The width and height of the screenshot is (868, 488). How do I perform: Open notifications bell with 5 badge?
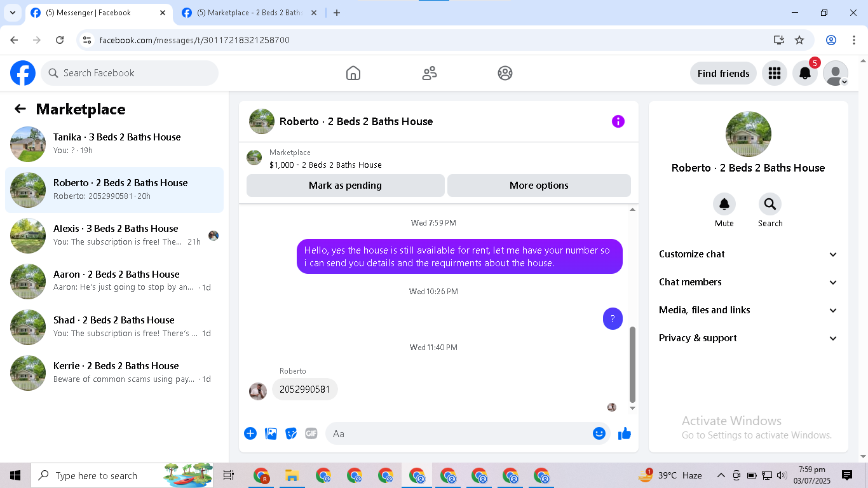tap(805, 73)
